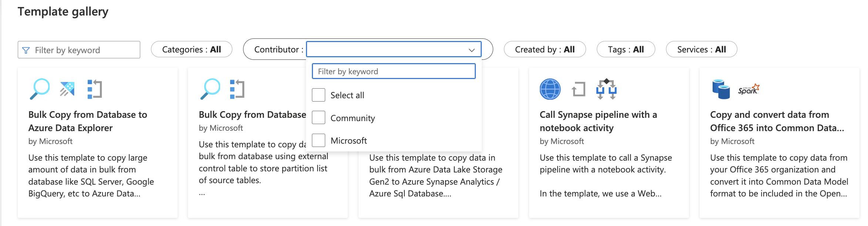This screenshot has width=868, height=226.
Task: Click magnifier icon on first template card
Action: 40,89
